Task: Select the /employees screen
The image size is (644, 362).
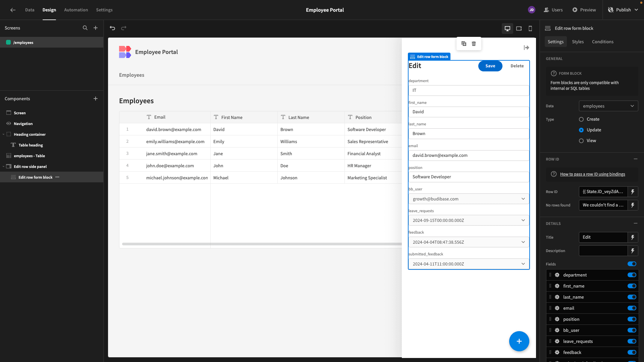Action: [52, 43]
